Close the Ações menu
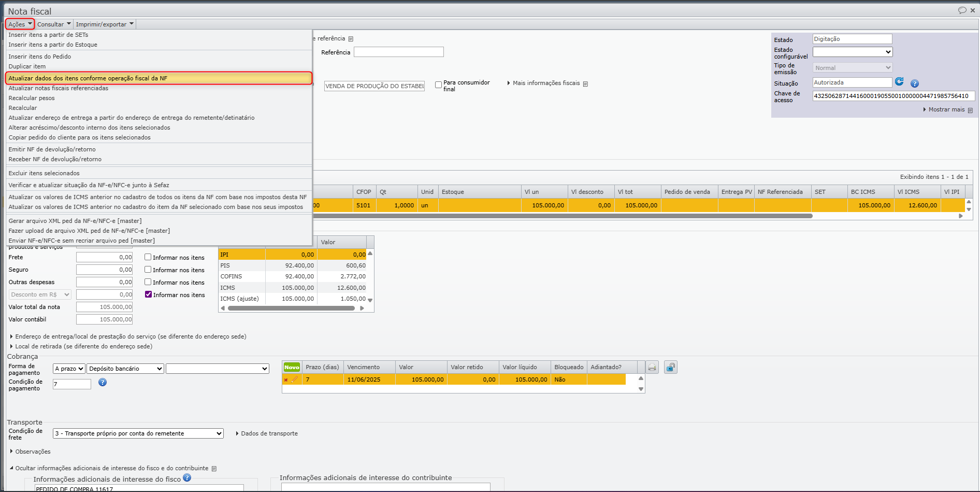 [20, 24]
